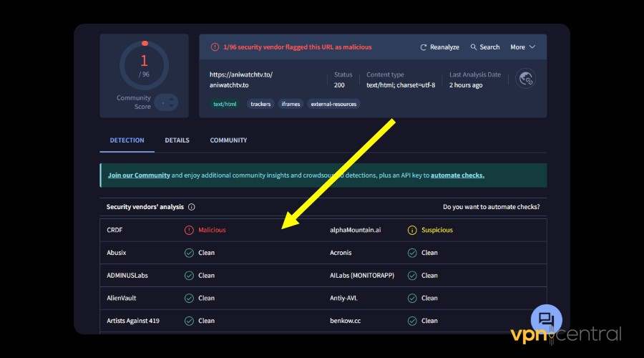Open the More dropdown menu
Viewport: 644px width, 358px height.
pos(522,47)
